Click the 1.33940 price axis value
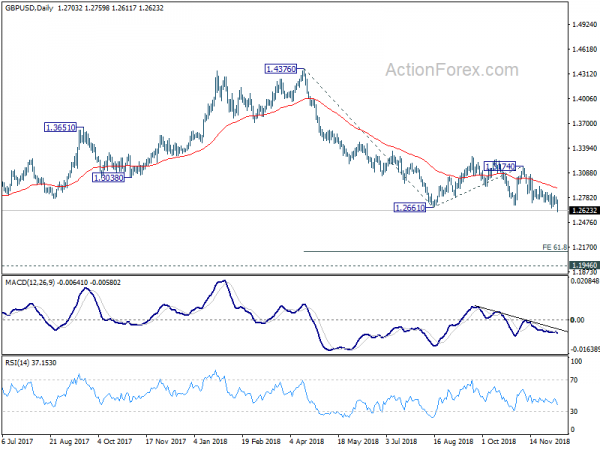 [x=585, y=148]
